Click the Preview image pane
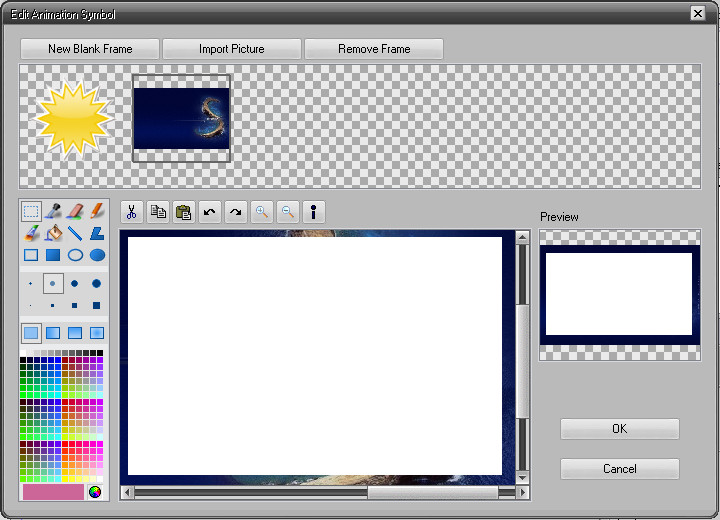 pyautogui.click(x=619, y=295)
